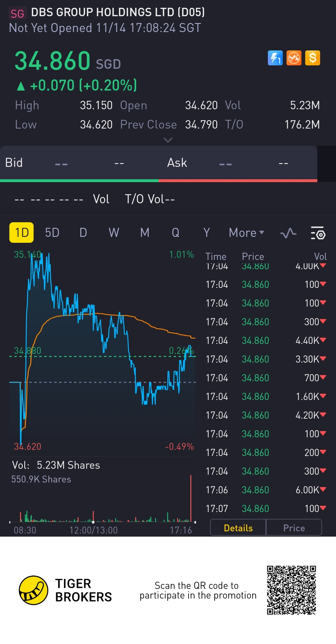
Task: Tap the trade row with 4.20K volume
Action: tap(266, 415)
